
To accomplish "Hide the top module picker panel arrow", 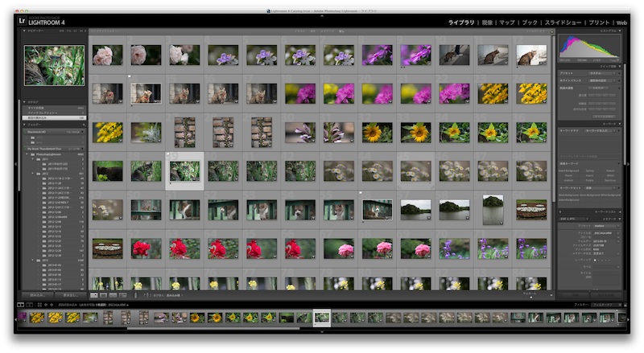I will 321,15.
